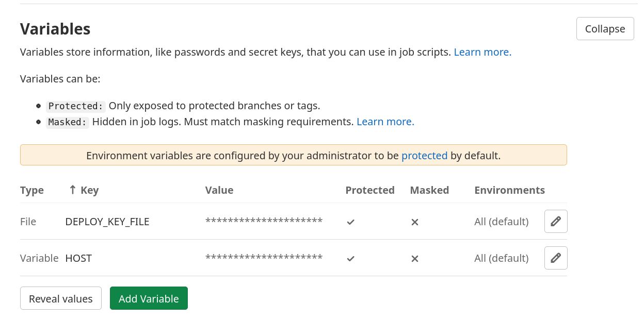Click the Value column header
Image resolution: width=644 pixels, height=319 pixels.
[x=219, y=190]
